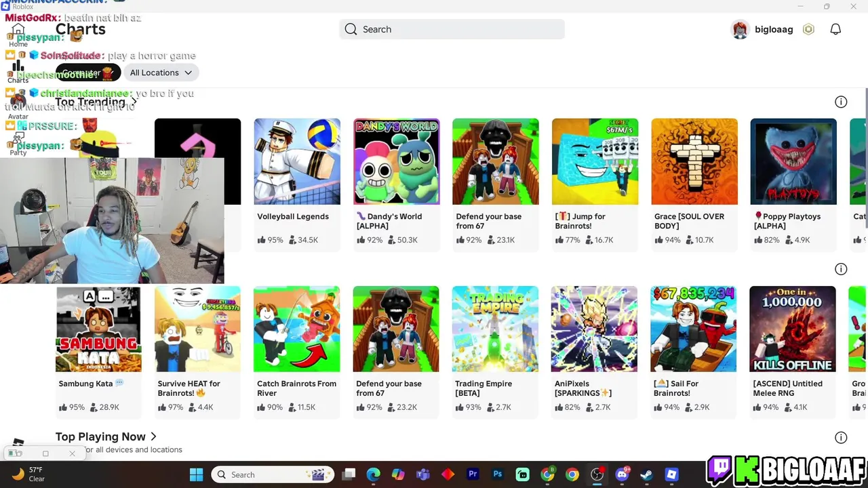The height and width of the screenshot is (488, 868).
Task: Open Volleyball Legends game thumbnail
Action: point(297,161)
